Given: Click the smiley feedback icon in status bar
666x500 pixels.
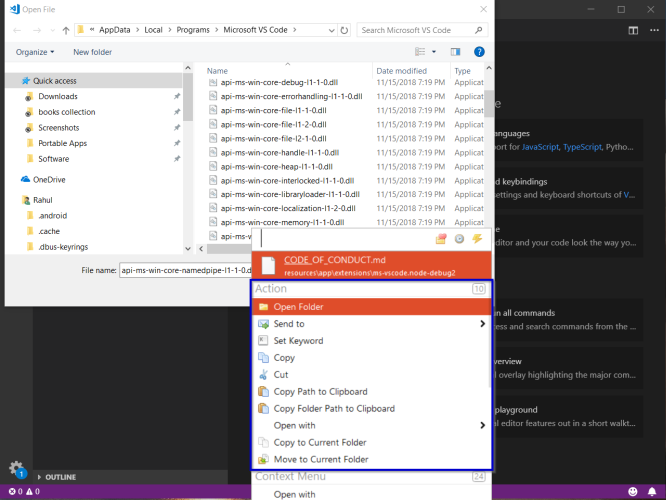Looking at the screenshot, I should [x=633, y=492].
